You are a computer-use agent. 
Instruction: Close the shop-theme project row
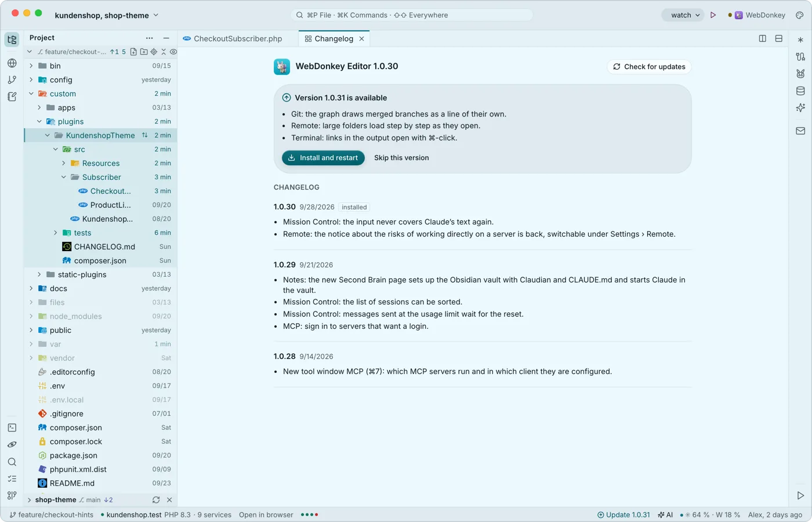point(169,500)
